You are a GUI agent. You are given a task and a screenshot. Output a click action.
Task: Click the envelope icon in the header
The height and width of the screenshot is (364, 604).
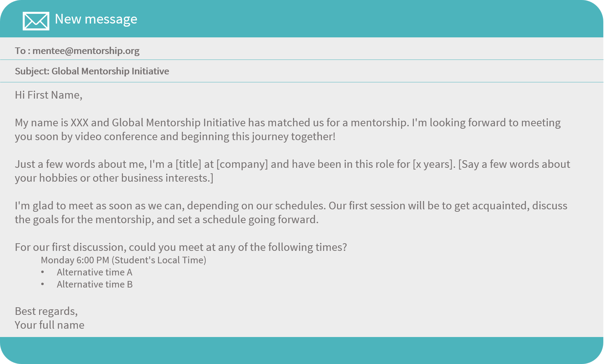[36, 21]
